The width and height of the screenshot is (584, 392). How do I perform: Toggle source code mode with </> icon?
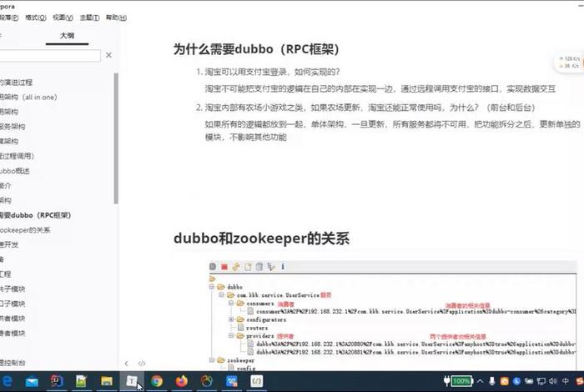pyautogui.click(x=142, y=364)
